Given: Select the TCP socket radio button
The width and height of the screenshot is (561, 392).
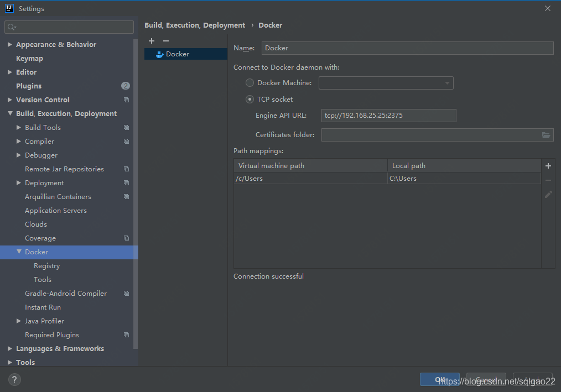Looking at the screenshot, I should tap(250, 100).
